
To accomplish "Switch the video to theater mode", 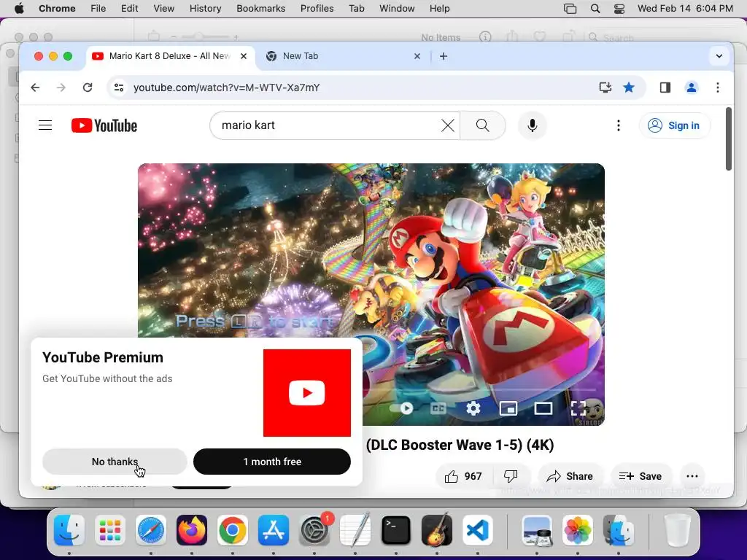I will pyautogui.click(x=543, y=408).
